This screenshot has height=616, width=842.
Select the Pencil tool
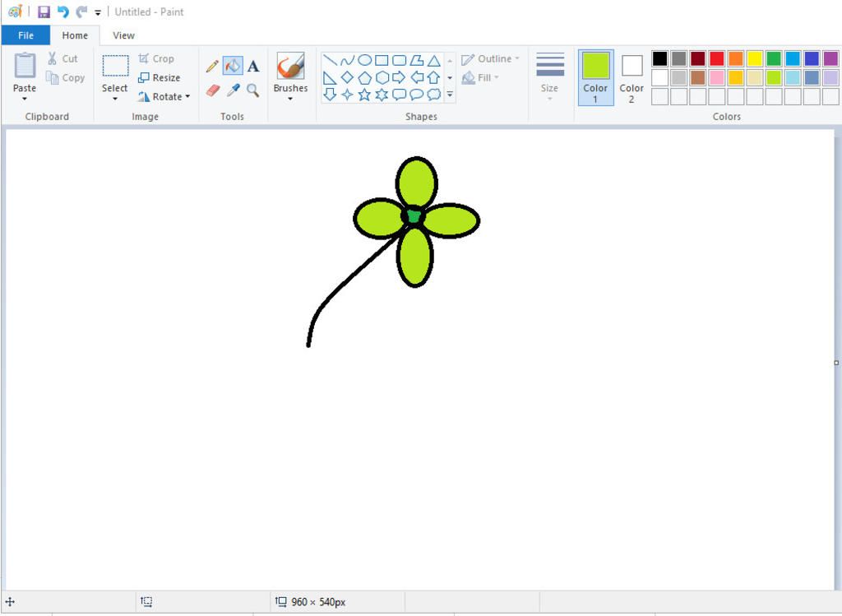(212, 66)
